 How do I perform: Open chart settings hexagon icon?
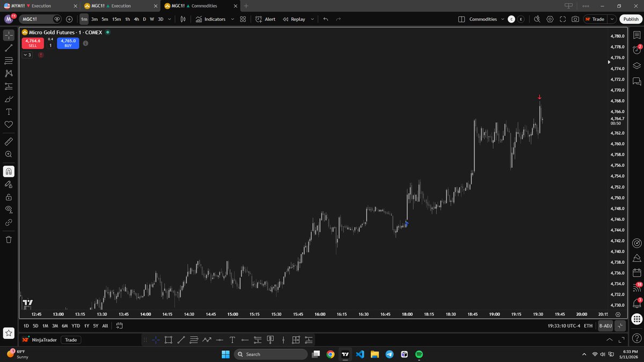tap(550, 19)
